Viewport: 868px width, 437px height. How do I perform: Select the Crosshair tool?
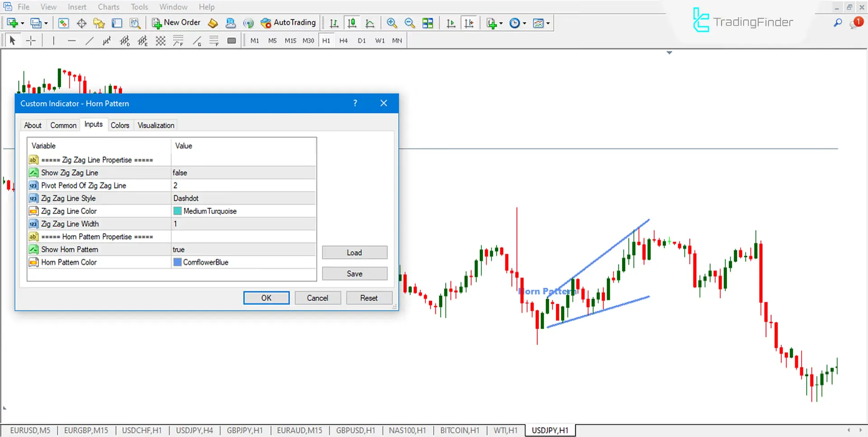31,40
